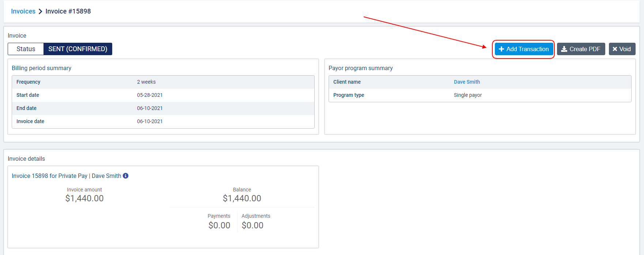644x255 pixels.
Task: Click the Invoice amount $1,440.00 value
Action: (x=84, y=198)
